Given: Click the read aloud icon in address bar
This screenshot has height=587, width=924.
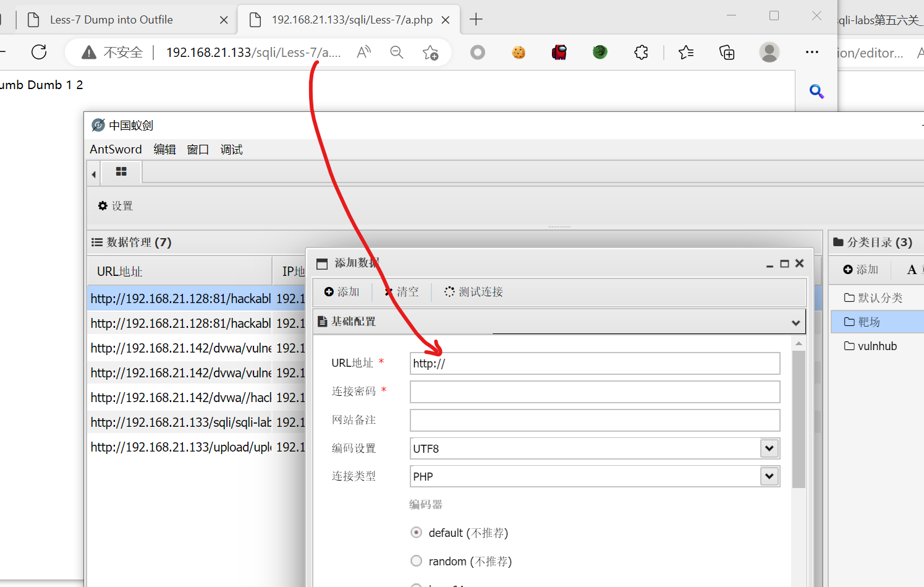Looking at the screenshot, I should tap(363, 53).
